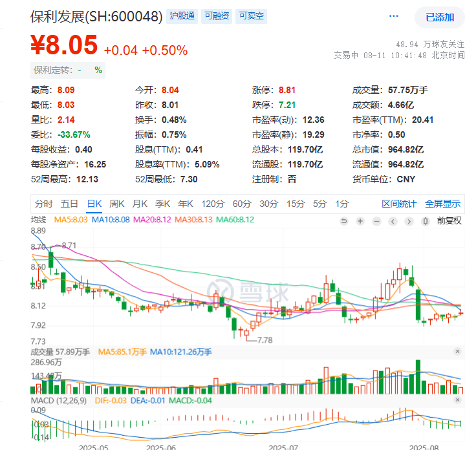Select the 季K chart tab

[162, 204]
